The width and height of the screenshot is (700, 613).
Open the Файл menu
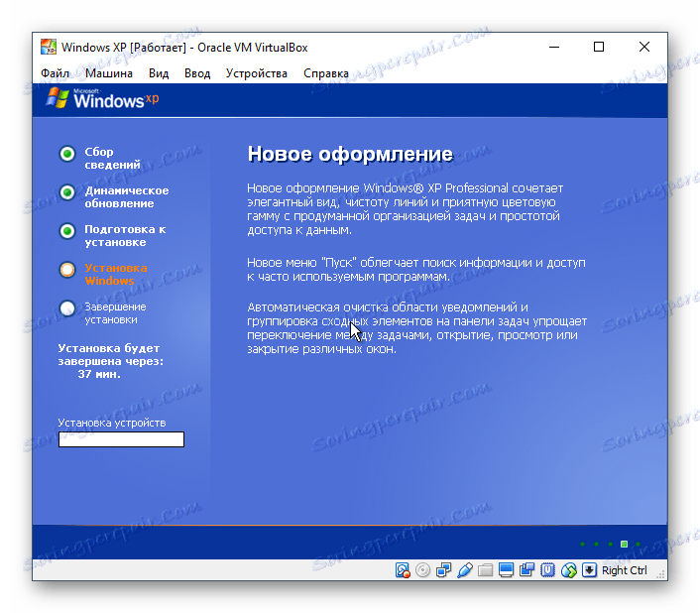(x=55, y=73)
